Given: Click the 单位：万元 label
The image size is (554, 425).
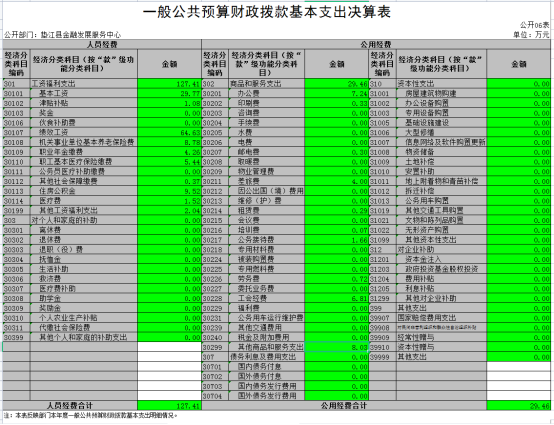Looking at the screenshot, I should (x=531, y=35).
